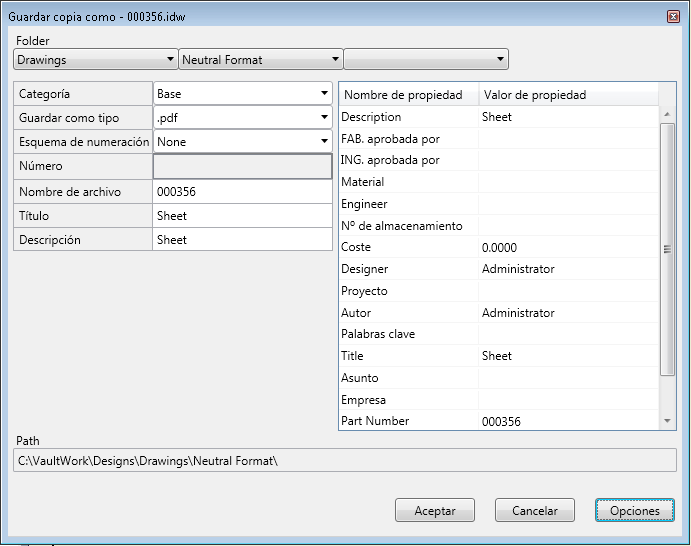Select the Designer property name
This screenshot has height=546, width=691.
point(364,269)
